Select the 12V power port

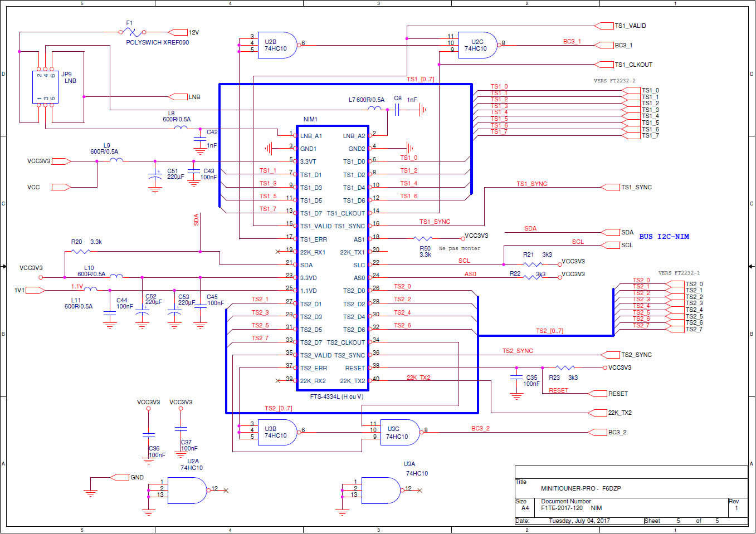[x=178, y=32]
